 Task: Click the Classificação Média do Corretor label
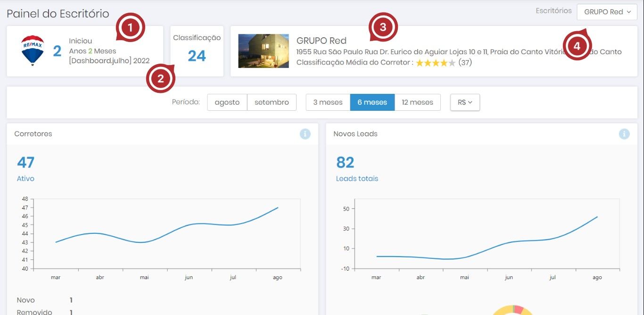355,63
